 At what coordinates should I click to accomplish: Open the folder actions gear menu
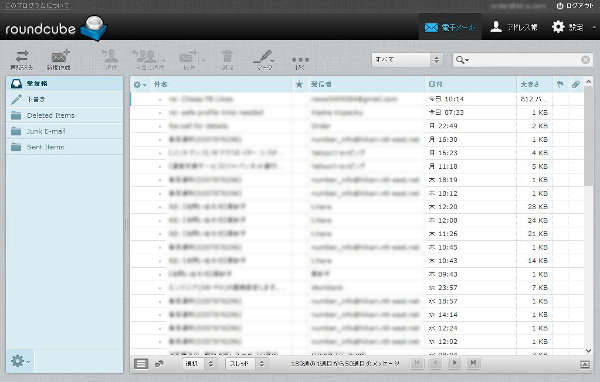tap(20, 361)
